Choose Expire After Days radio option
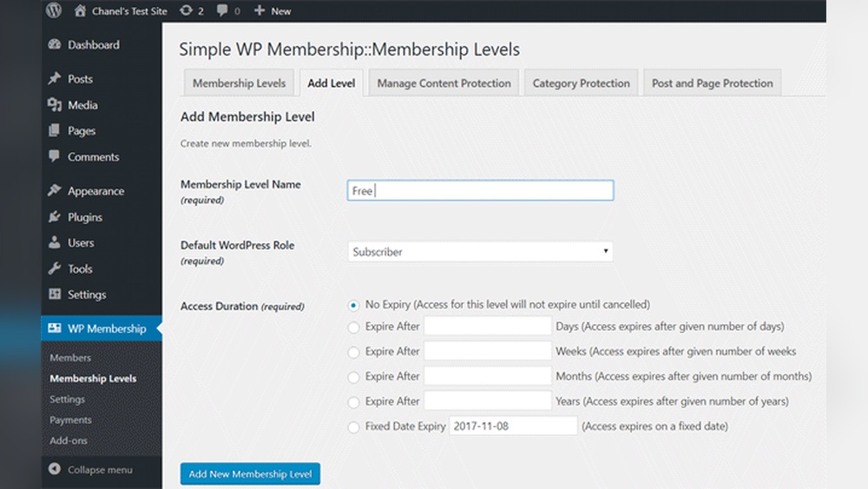Viewport: 868px width, 489px height. click(353, 327)
